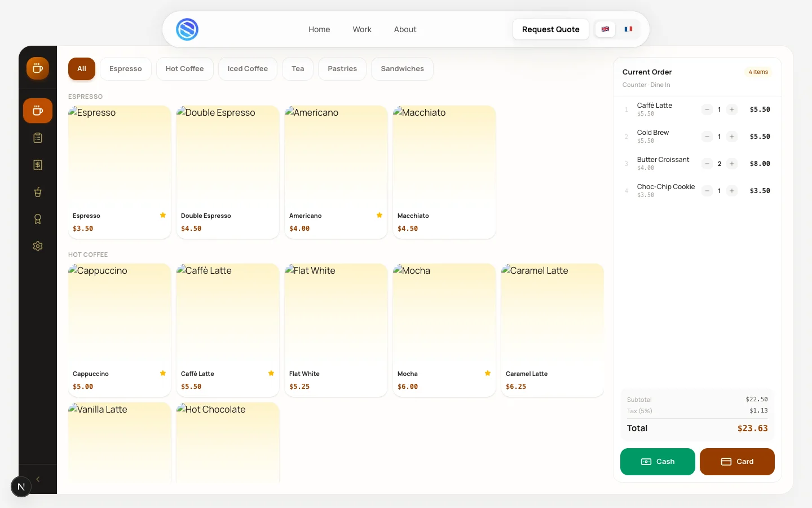
Task: Click the Request Quote button
Action: [551, 29]
